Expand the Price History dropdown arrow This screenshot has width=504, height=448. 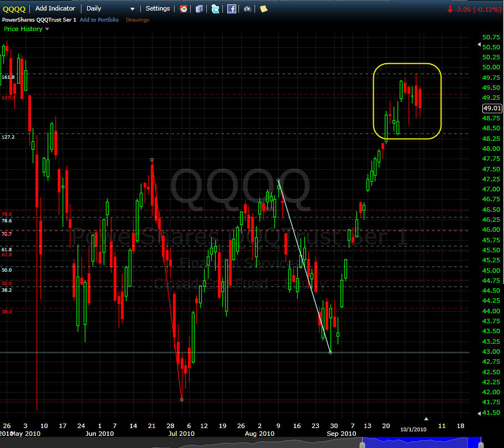click(47, 29)
